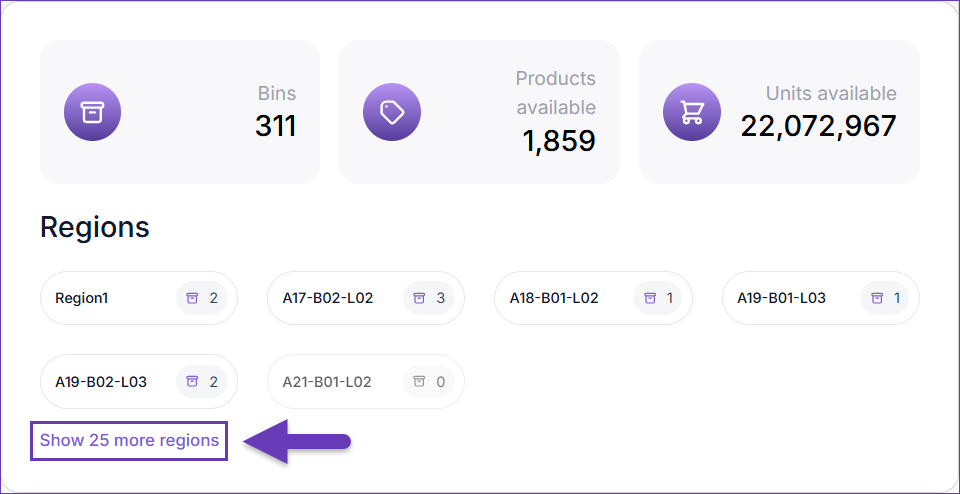Screen dimensions: 960x494
Task: Click the Units available number 22,072,967
Action: tap(819, 126)
